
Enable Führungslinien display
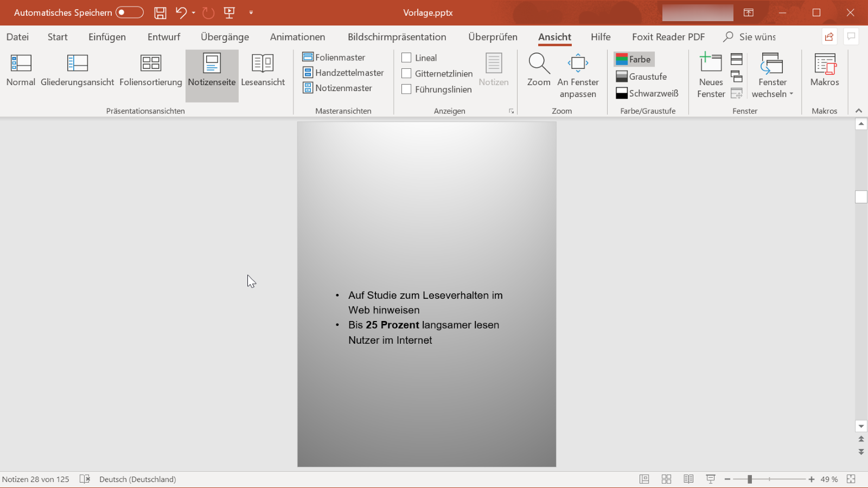[x=406, y=89]
